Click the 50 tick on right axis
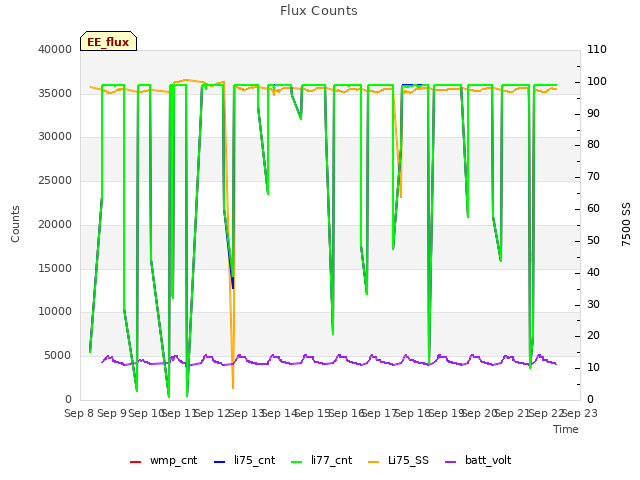The height and width of the screenshot is (480, 640). pos(593,240)
